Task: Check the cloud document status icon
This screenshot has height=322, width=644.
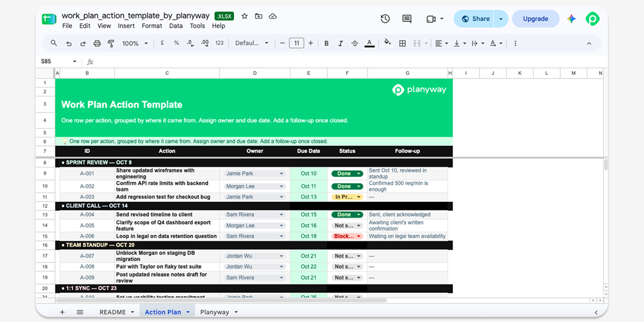Action: click(x=273, y=16)
